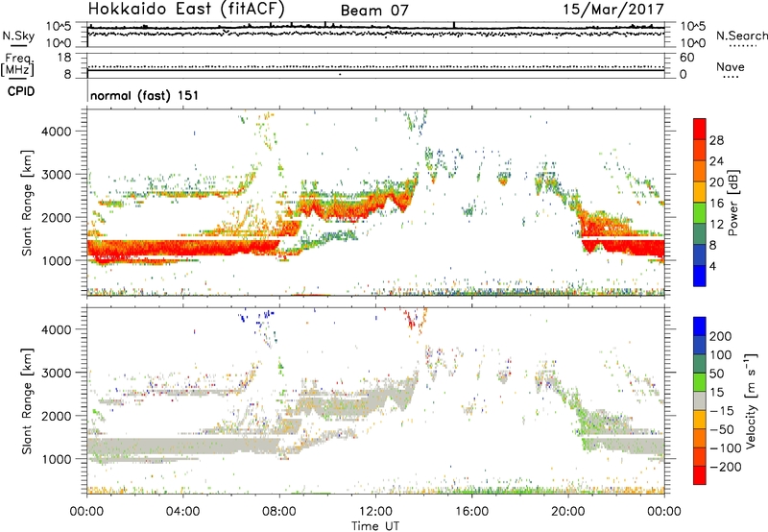The image size is (768, 532).
Task: Click the 'Time UT' axis label
Action: pyautogui.click(x=375, y=526)
